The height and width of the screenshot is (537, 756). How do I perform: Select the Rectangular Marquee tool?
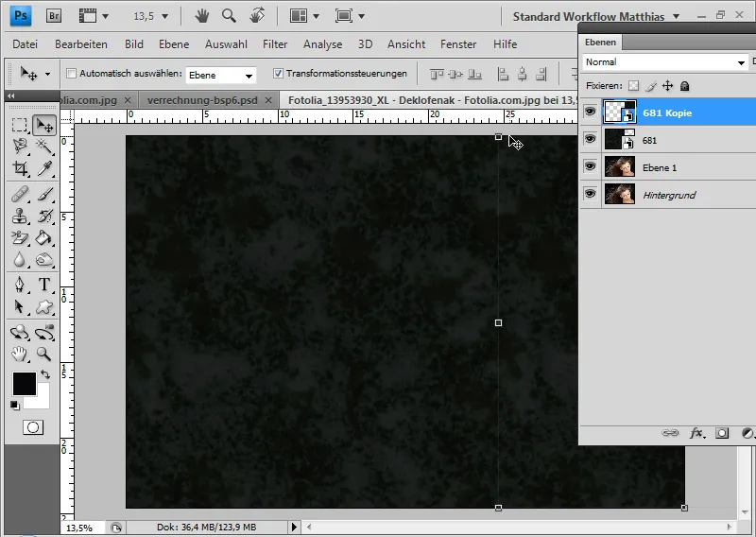pos(19,125)
